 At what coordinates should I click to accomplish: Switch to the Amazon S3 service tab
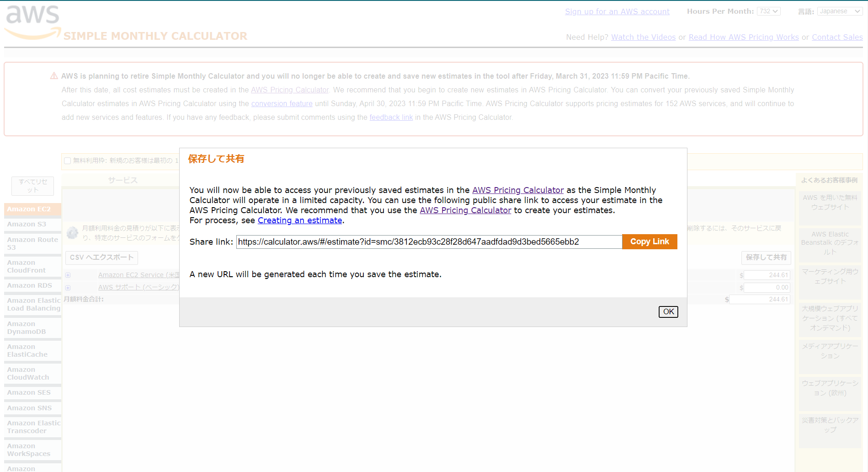26,224
